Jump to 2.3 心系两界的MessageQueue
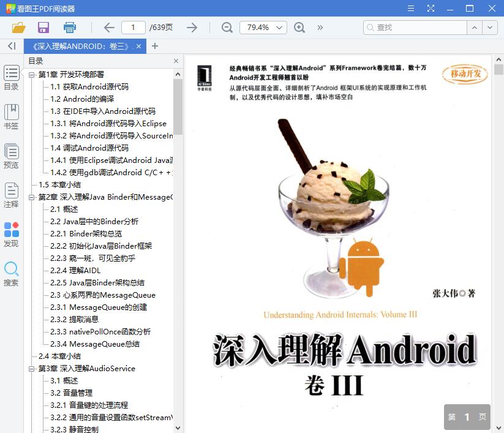This screenshot has height=433, width=504. click(x=103, y=295)
